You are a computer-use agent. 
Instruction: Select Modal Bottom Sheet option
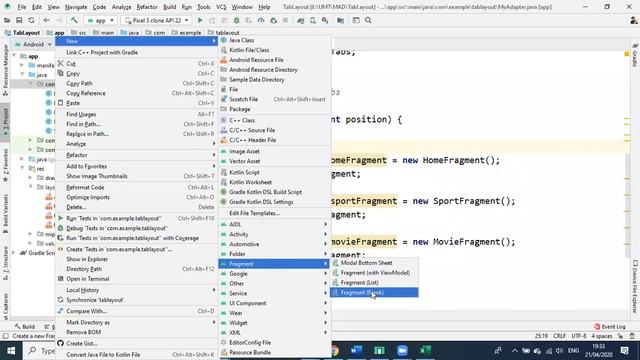(374, 263)
